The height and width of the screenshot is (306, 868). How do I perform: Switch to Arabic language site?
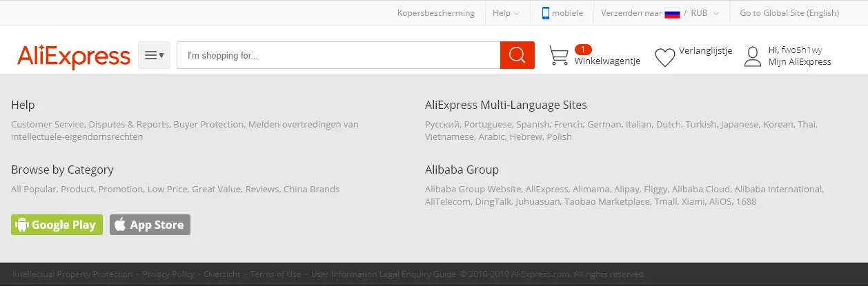(x=491, y=136)
